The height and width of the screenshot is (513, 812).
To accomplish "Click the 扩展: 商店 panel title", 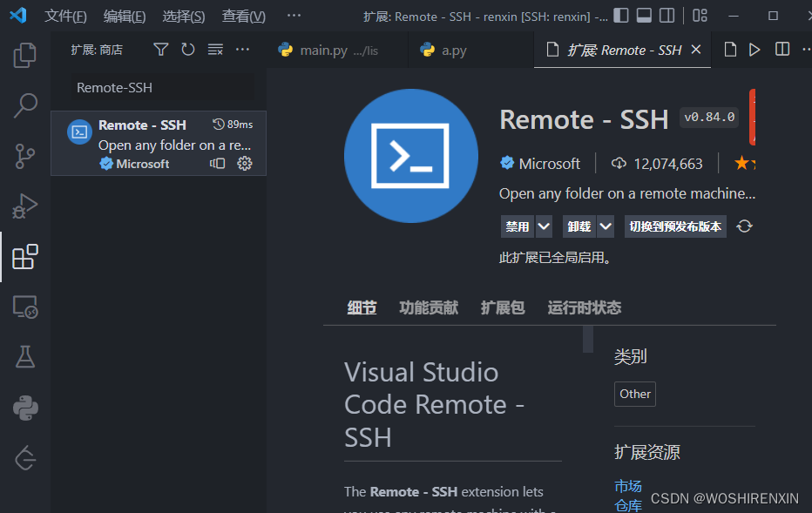I will pyautogui.click(x=97, y=50).
